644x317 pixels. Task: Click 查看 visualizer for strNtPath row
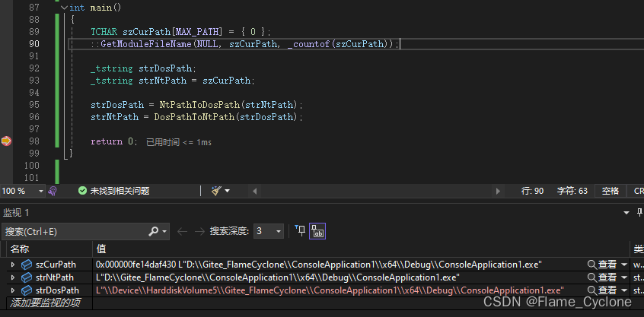click(x=601, y=277)
